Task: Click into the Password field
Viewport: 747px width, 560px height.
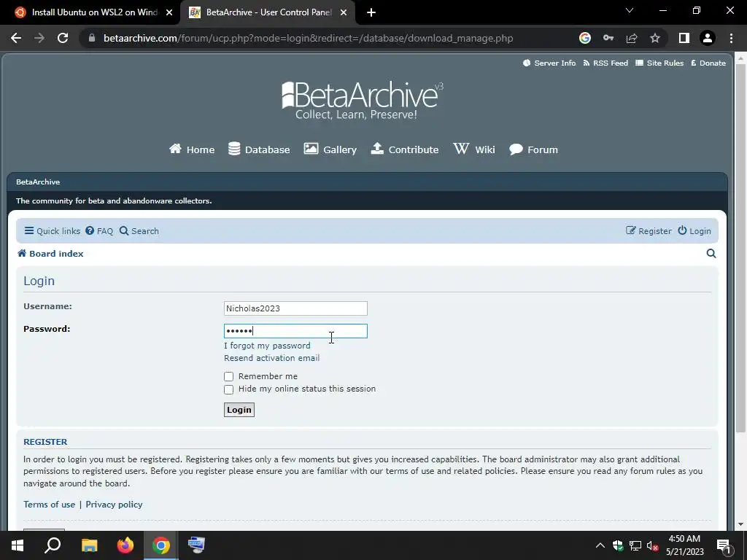Action: pyautogui.click(x=295, y=331)
